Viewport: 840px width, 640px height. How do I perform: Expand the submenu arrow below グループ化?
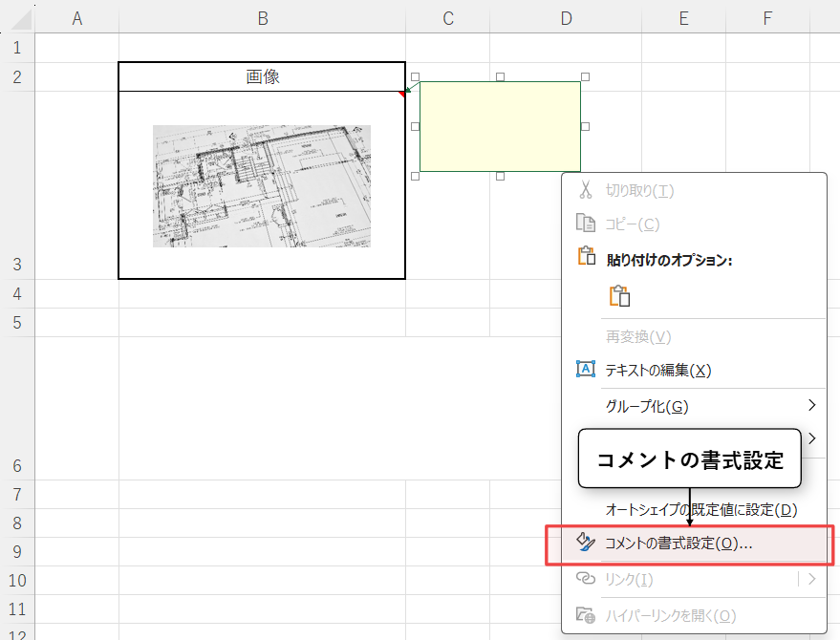tap(811, 438)
